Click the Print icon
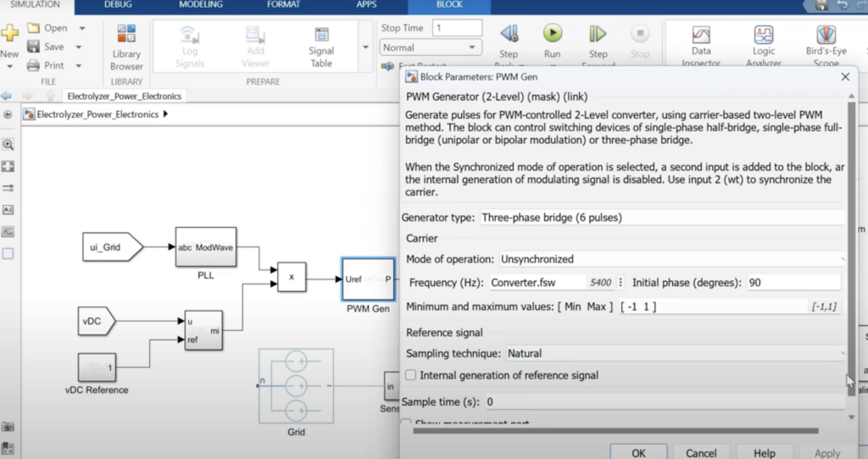The image size is (868, 459). pos(34,65)
